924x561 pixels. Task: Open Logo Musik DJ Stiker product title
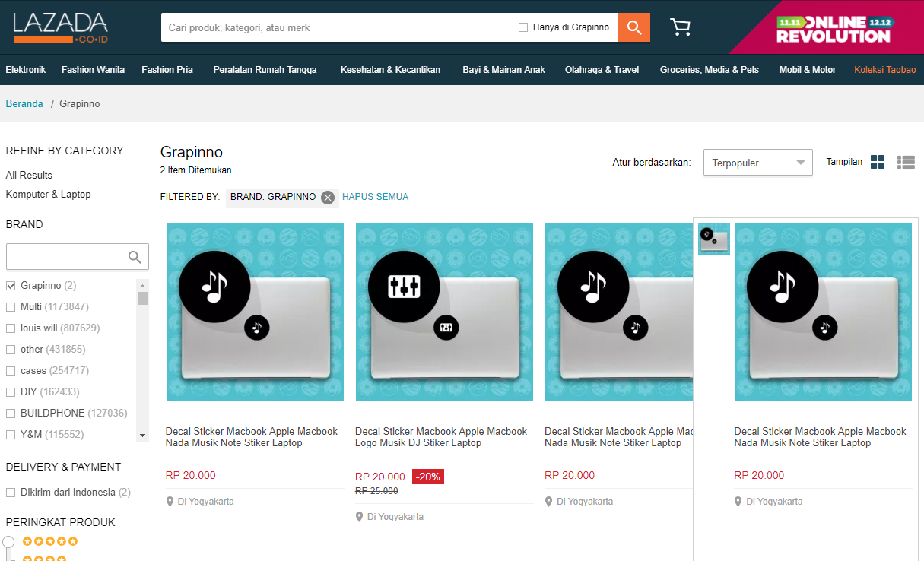point(441,437)
